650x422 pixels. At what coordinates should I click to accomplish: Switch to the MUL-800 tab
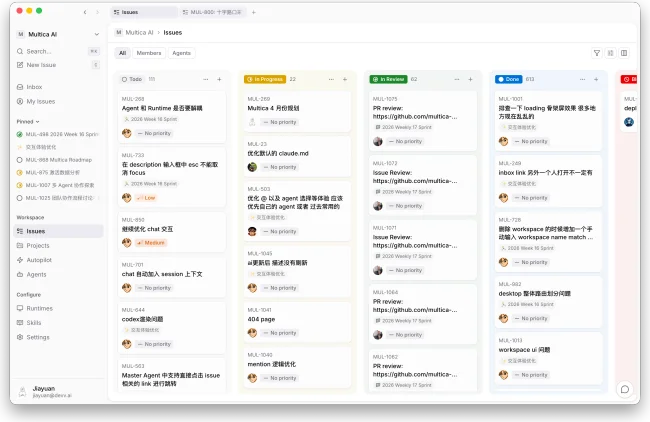pyautogui.click(x=214, y=12)
